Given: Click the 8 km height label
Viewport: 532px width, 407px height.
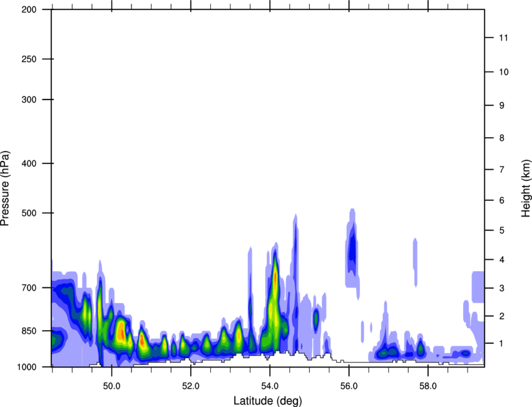Looking at the screenshot, I should click(x=502, y=138).
